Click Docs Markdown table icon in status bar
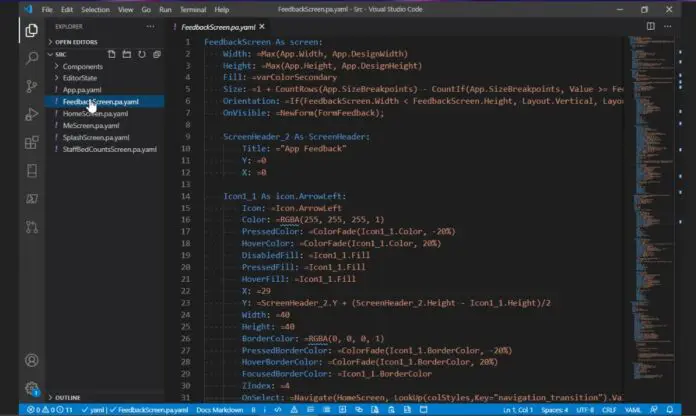Image resolution: width=696 pixels, height=416 pixels. pos(342,409)
